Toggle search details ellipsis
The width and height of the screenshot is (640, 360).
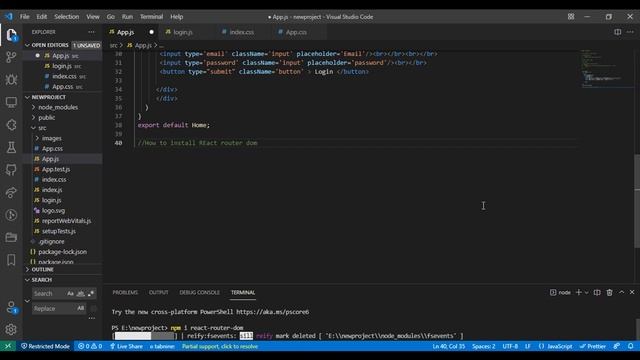91,318
